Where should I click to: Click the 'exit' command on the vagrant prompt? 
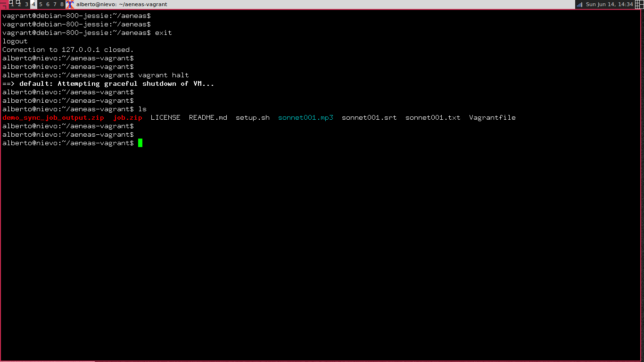164,33
